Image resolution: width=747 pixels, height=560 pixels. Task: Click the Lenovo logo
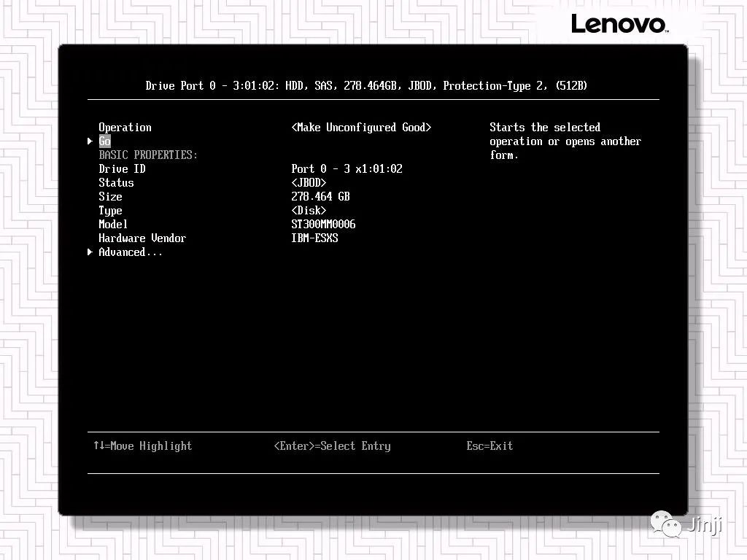coord(619,24)
